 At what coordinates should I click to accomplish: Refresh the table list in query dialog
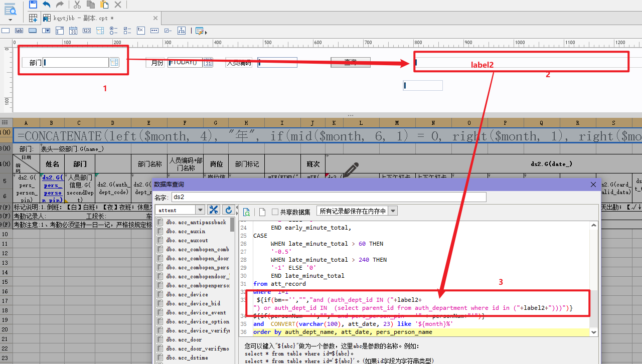[229, 210]
